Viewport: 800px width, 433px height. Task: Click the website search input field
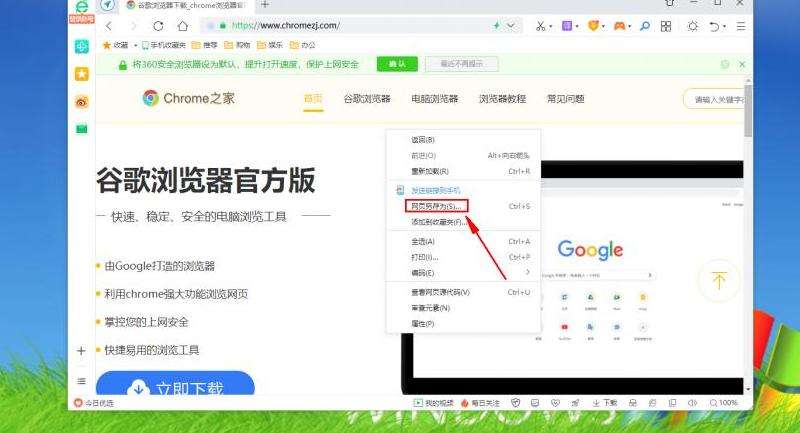coord(715,99)
